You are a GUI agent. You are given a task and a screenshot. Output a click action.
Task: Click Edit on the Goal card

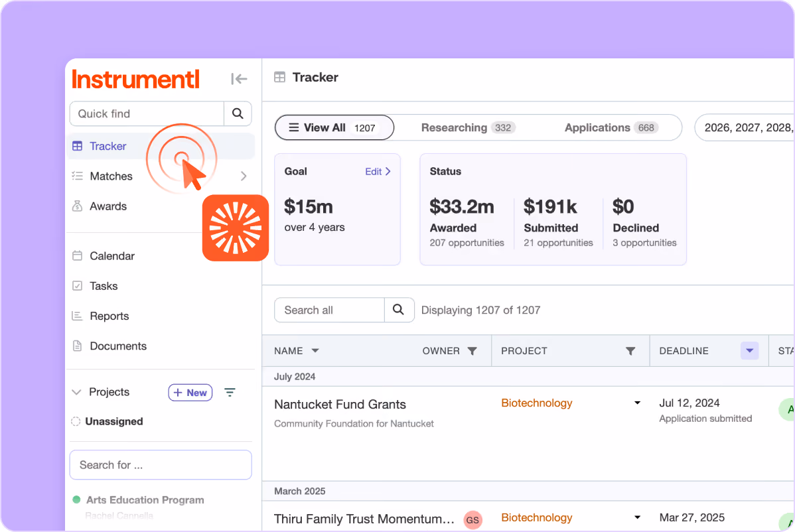[x=378, y=172]
